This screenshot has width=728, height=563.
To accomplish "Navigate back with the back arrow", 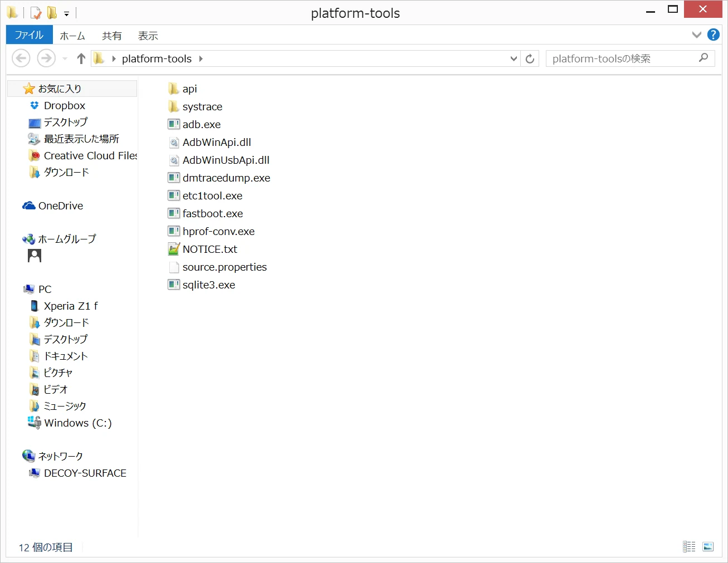I will 21,58.
